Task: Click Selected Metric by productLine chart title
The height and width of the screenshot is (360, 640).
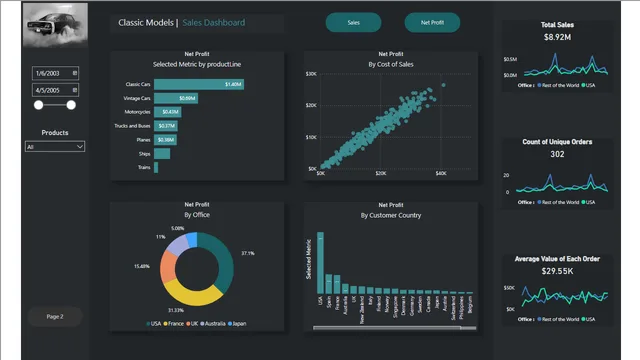Action: click(x=197, y=64)
